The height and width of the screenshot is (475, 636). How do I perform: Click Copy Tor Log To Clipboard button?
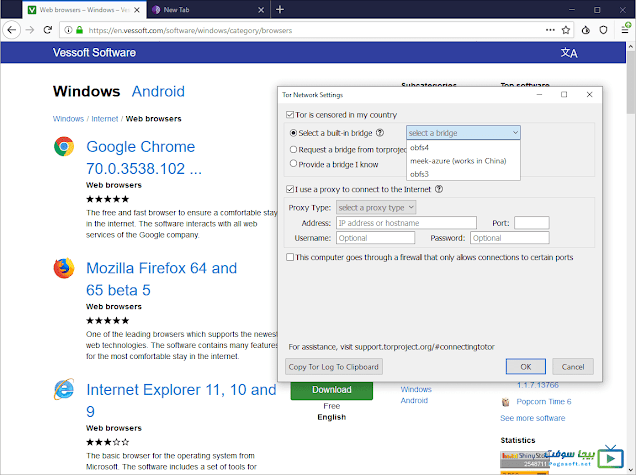tap(333, 367)
